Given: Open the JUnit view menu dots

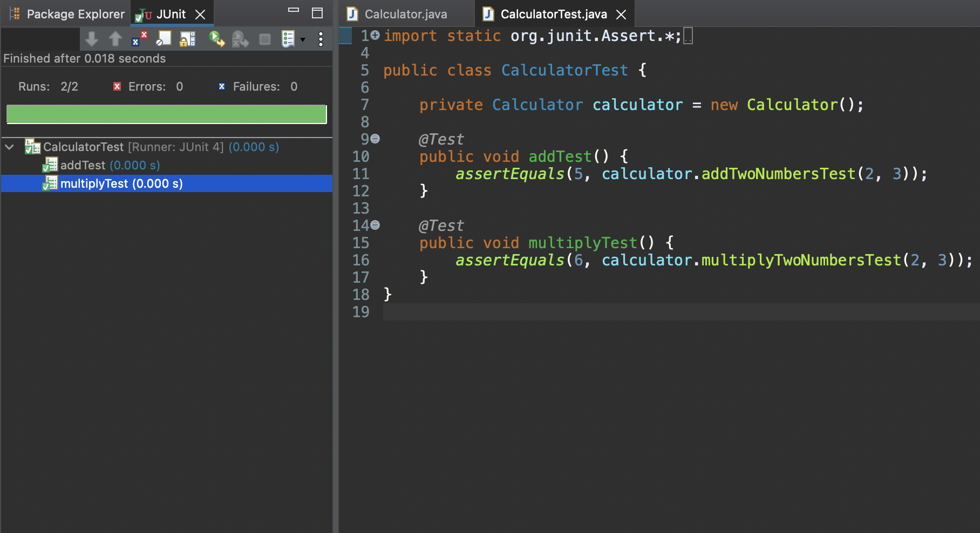Looking at the screenshot, I should [x=321, y=39].
